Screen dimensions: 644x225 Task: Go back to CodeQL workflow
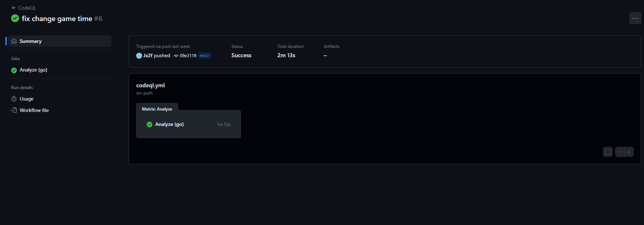coord(24,8)
